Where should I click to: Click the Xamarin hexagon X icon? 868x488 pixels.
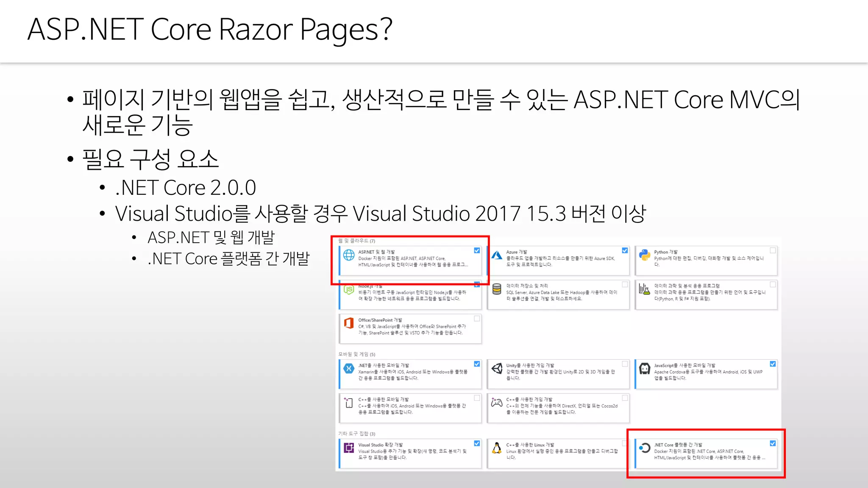[x=349, y=369]
